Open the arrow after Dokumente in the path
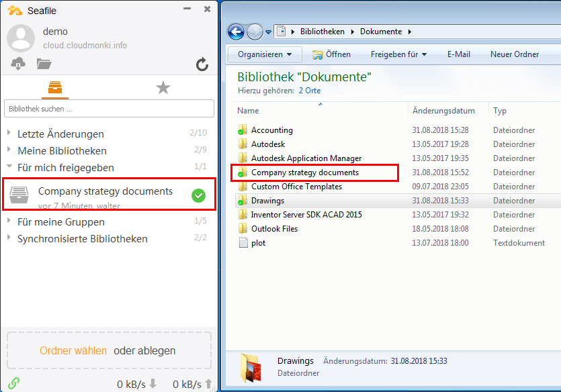Viewport: 561px width, 392px height. 410,32
